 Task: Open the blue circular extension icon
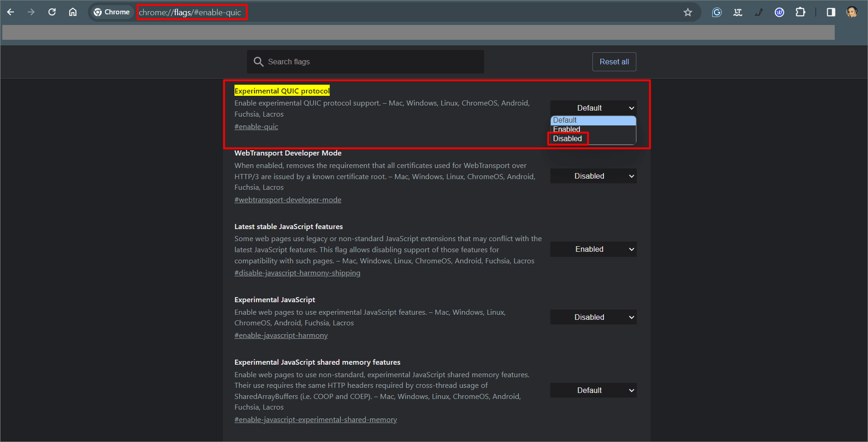click(779, 12)
